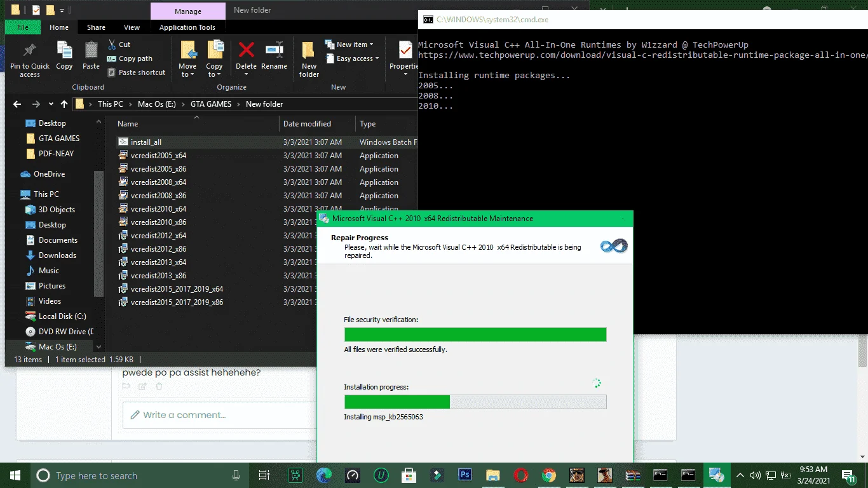Switch to the Home ribbon tab

pyautogui.click(x=59, y=27)
